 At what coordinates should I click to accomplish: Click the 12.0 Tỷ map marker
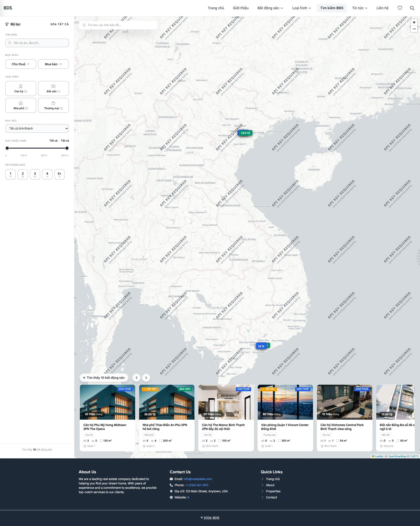245,133
